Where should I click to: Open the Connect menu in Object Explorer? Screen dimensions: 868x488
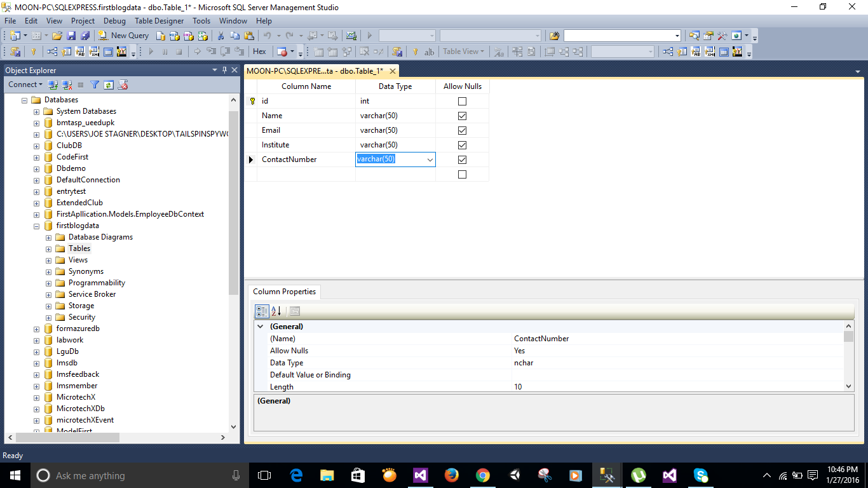click(x=24, y=84)
